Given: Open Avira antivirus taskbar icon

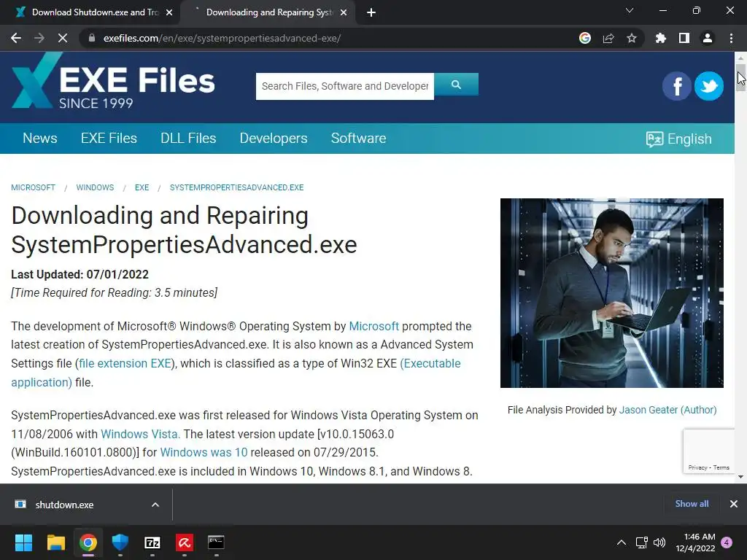Looking at the screenshot, I should click(x=185, y=542).
